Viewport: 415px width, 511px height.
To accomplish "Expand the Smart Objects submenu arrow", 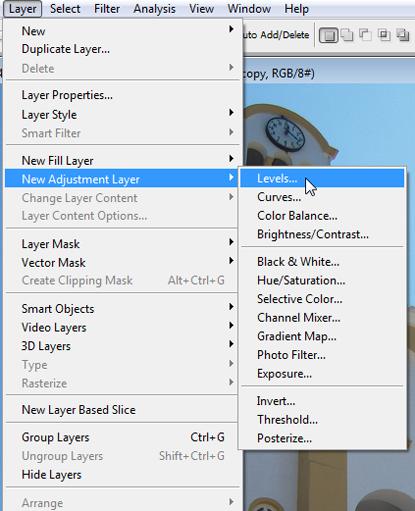I will [x=231, y=306].
